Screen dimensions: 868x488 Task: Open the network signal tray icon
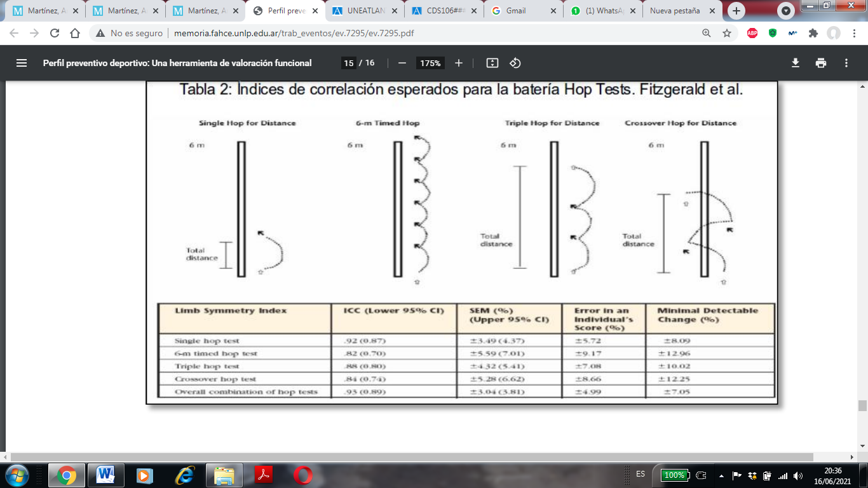(x=783, y=475)
